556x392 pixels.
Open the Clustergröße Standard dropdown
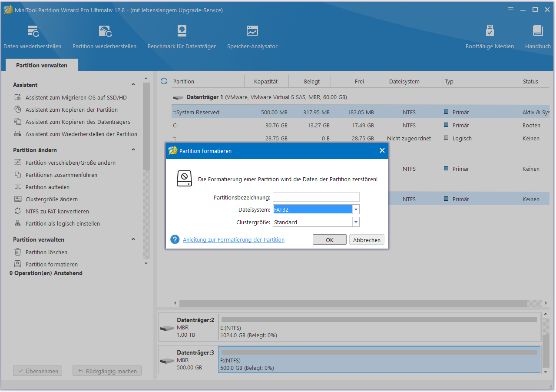[x=356, y=223]
